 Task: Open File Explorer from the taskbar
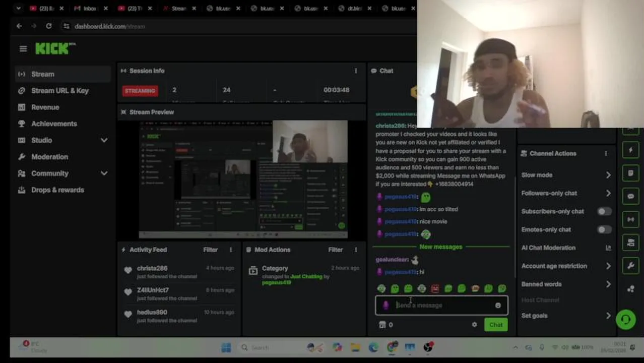point(355,347)
